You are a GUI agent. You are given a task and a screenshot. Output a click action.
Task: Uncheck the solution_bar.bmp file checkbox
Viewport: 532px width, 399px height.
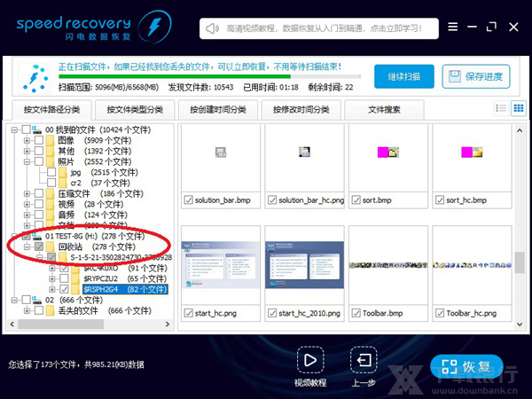(x=188, y=200)
